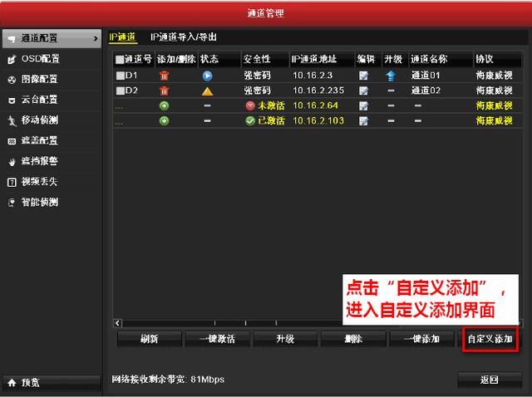This screenshot has height=397, width=532.
Task: Click the red not-activated icon for 10.16.2.64
Action: click(250, 105)
